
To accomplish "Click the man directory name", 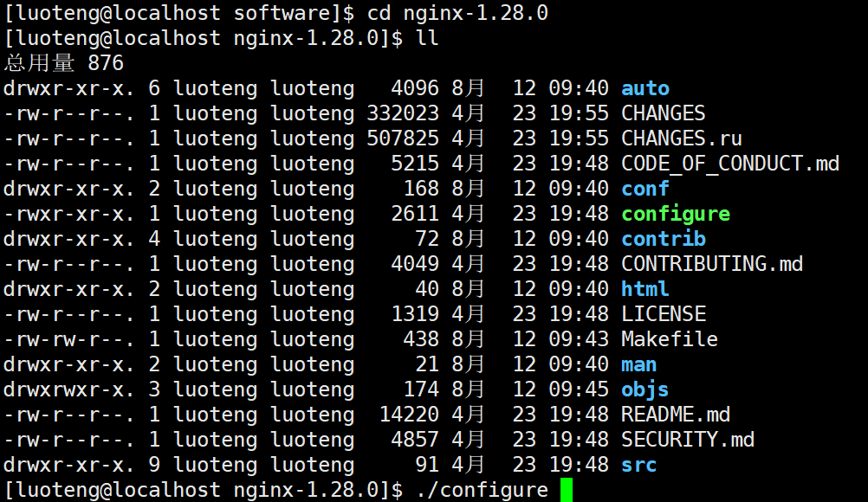I will pyautogui.click(x=639, y=364).
